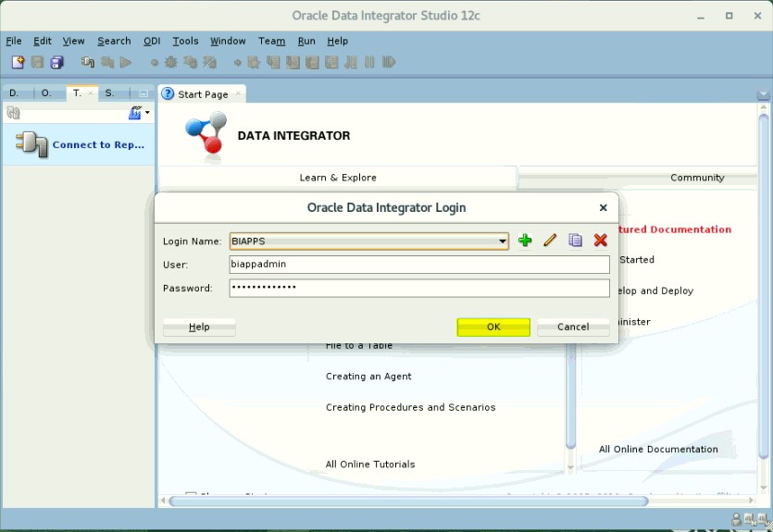Open the Help menu in the menu bar
The image size is (773, 532).
click(x=338, y=41)
